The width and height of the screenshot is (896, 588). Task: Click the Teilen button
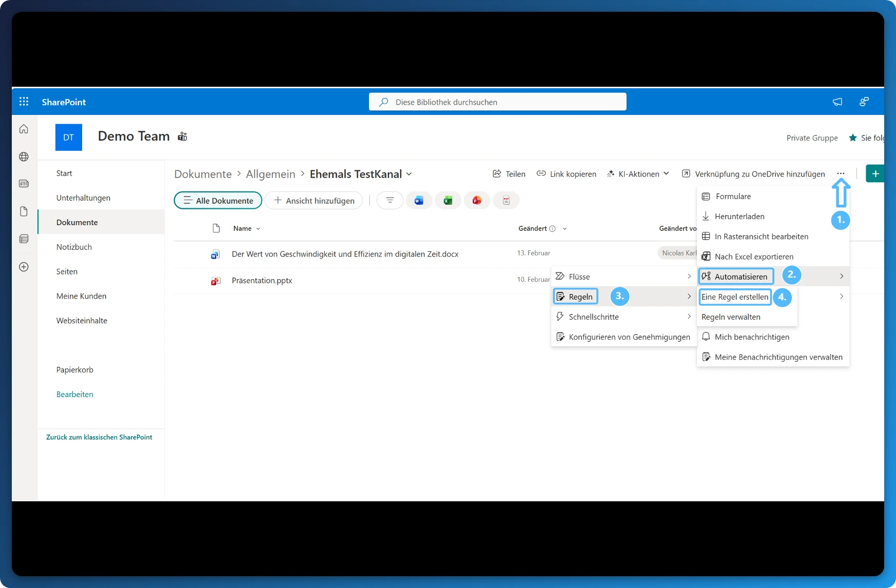(509, 173)
